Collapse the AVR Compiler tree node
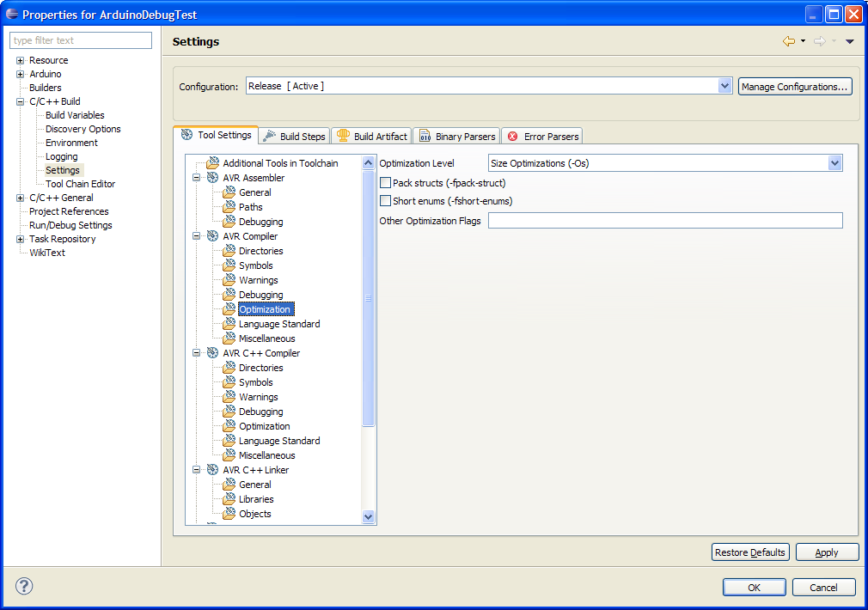This screenshot has height=610, width=868. [x=196, y=236]
